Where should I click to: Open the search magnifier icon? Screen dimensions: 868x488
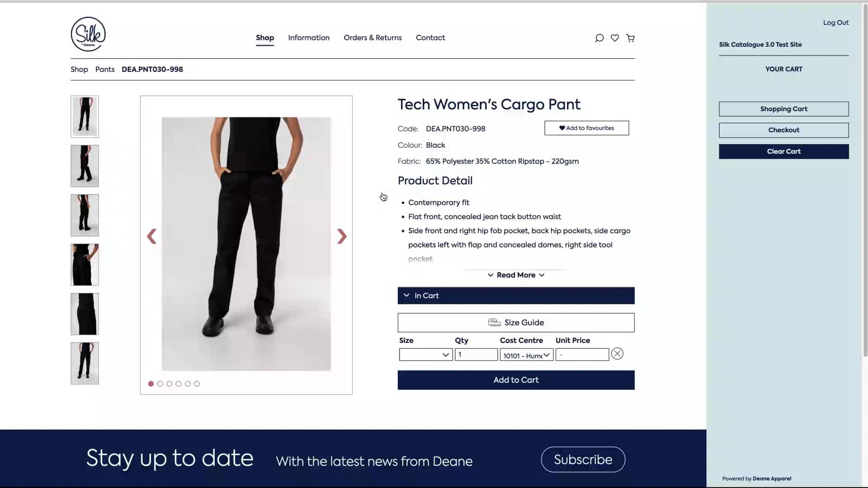click(x=599, y=38)
